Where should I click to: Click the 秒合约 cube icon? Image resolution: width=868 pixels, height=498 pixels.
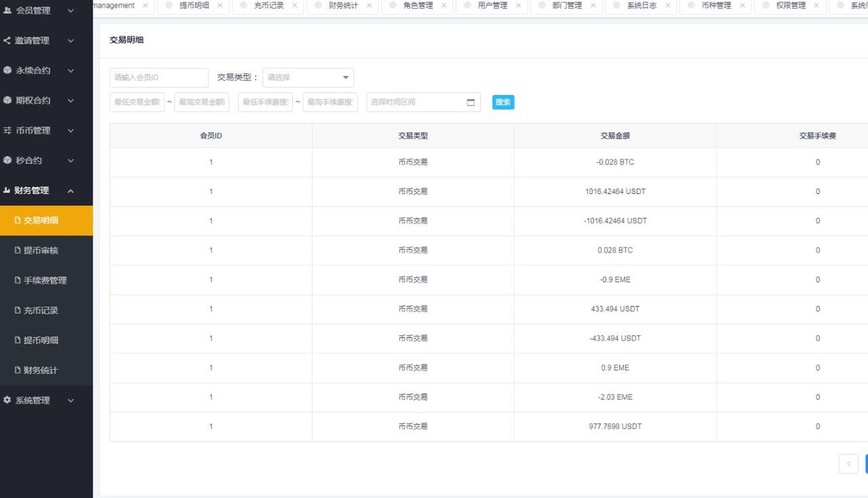7,161
